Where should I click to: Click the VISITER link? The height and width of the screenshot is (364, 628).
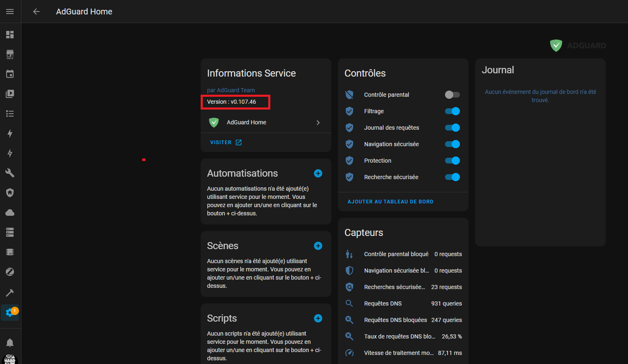(x=226, y=142)
